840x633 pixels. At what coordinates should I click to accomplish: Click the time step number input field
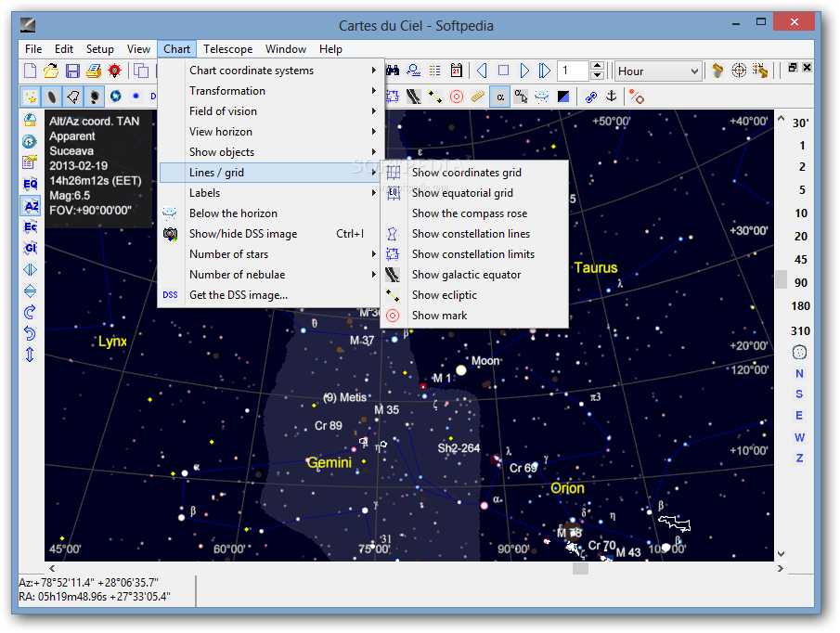pos(574,71)
